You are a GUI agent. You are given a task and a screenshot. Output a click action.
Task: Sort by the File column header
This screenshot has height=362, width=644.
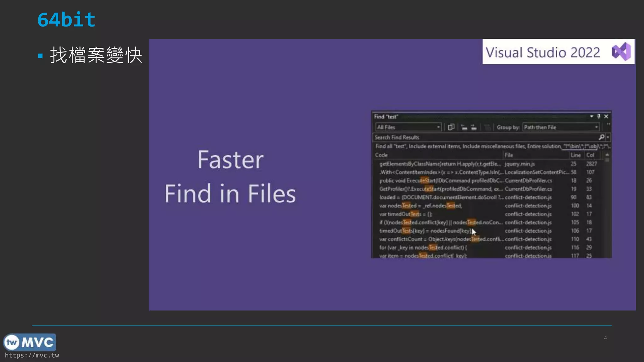point(509,155)
